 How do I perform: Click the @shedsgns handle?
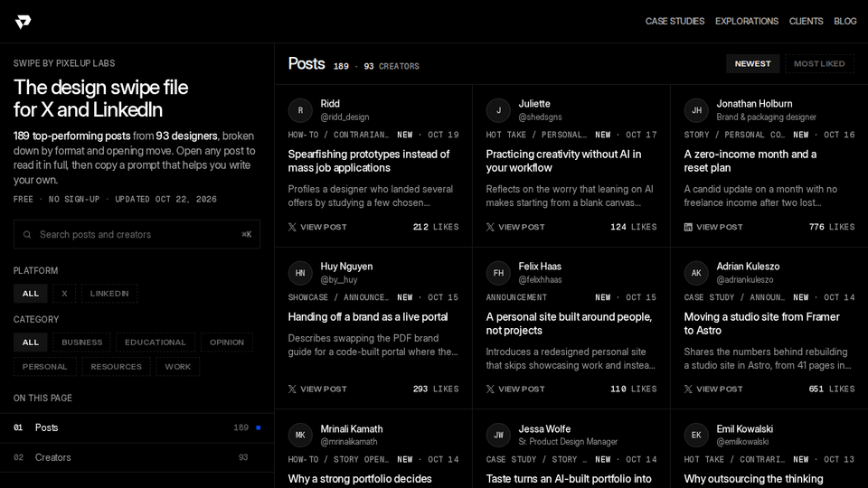pyautogui.click(x=541, y=117)
